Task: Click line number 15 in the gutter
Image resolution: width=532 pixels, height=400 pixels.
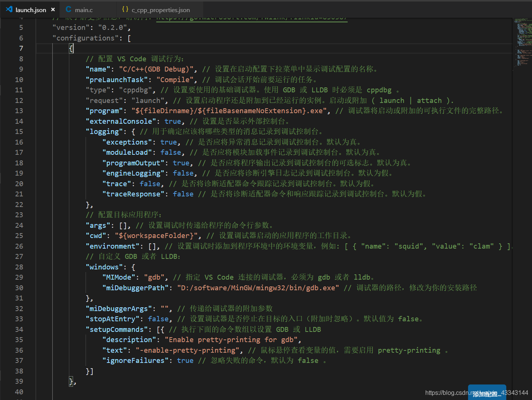Action: pos(19,132)
